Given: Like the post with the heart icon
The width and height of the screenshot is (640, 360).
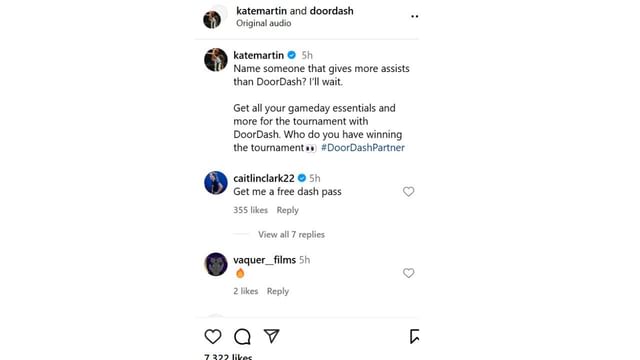Looking at the screenshot, I should click(213, 337).
